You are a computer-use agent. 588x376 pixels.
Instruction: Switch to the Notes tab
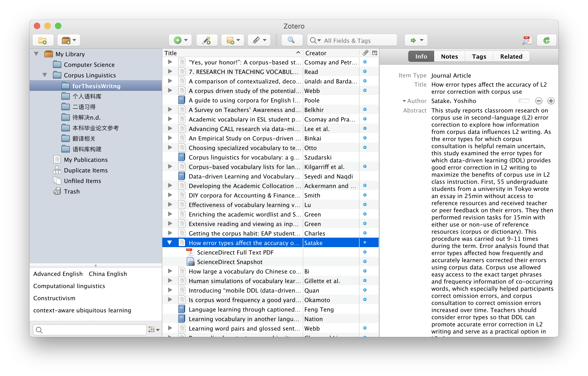pyautogui.click(x=449, y=57)
